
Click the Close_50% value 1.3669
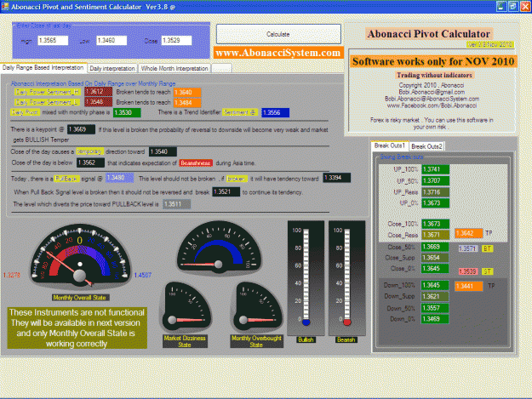pos(435,247)
